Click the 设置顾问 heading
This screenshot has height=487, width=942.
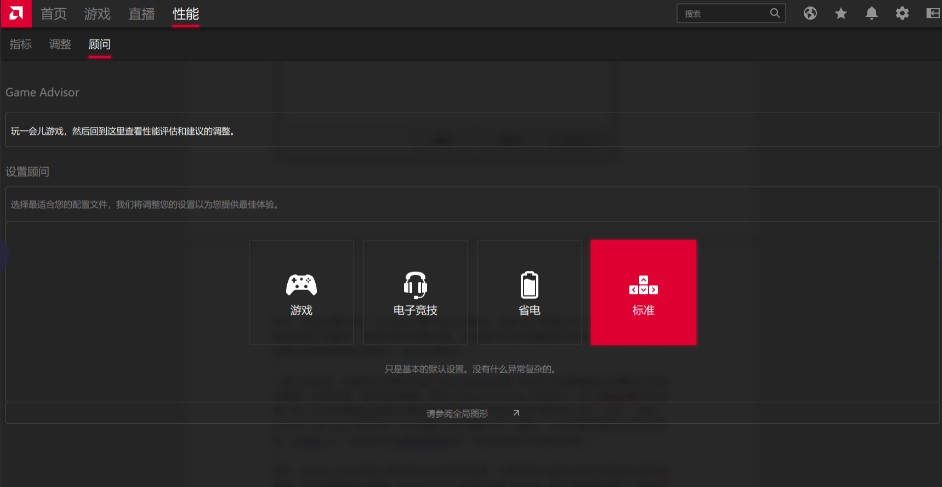28,172
